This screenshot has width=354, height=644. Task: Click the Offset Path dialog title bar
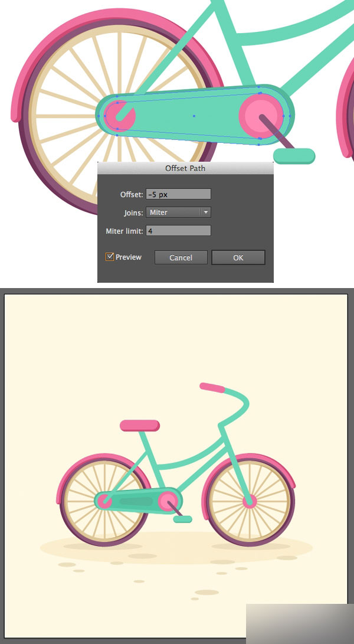click(185, 168)
